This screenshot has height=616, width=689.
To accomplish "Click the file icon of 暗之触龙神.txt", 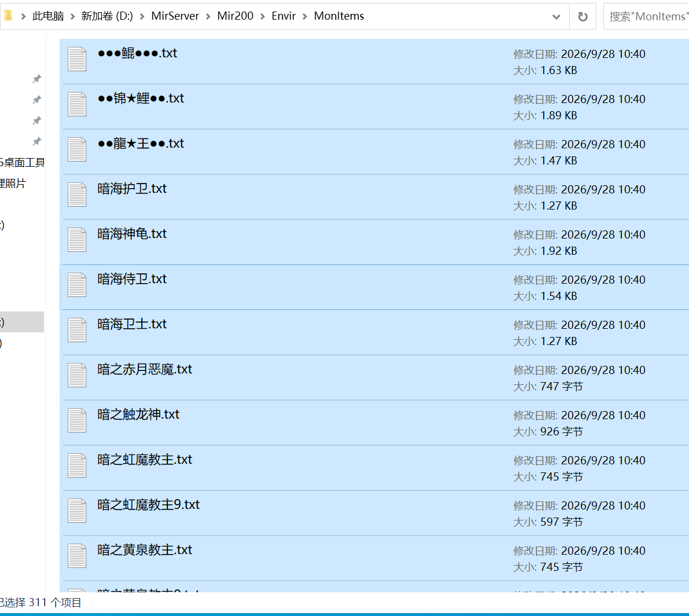I will pos(77,421).
